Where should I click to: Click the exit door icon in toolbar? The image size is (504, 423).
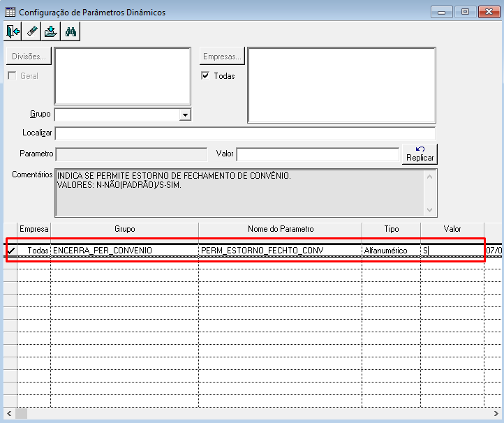click(13, 31)
